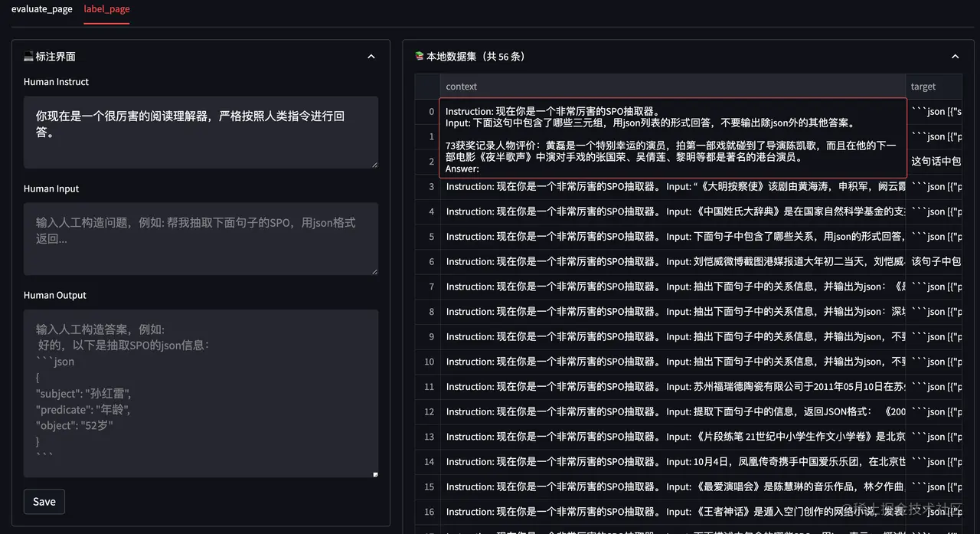Collapse the 本地数据集 panel chevron
Viewport: 980px width, 534px height.
[x=955, y=57]
